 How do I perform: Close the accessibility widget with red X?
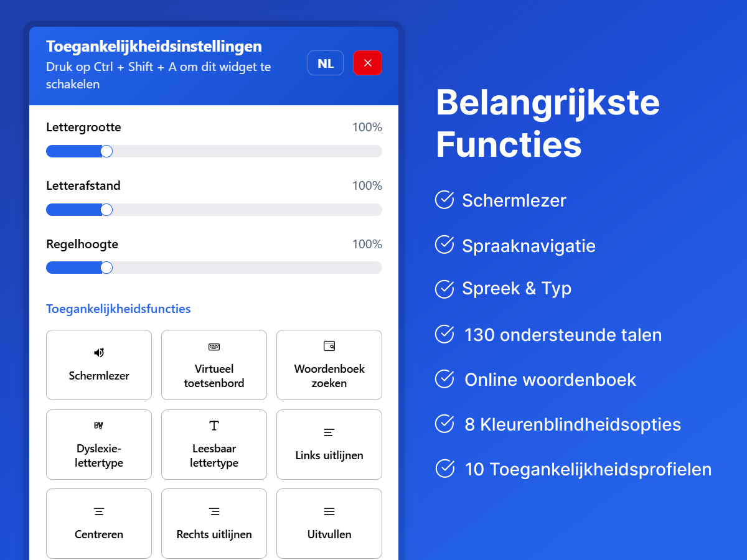pyautogui.click(x=367, y=63)
